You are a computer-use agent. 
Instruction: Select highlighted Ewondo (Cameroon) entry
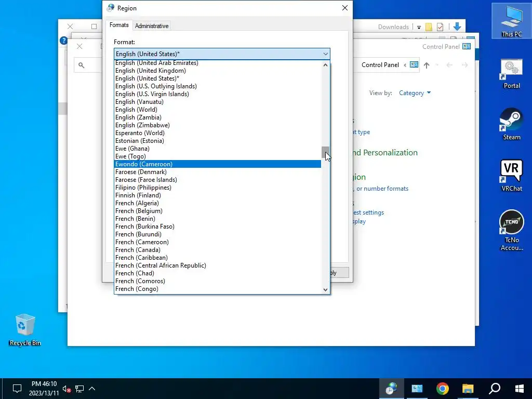click(x=218, y=164)
